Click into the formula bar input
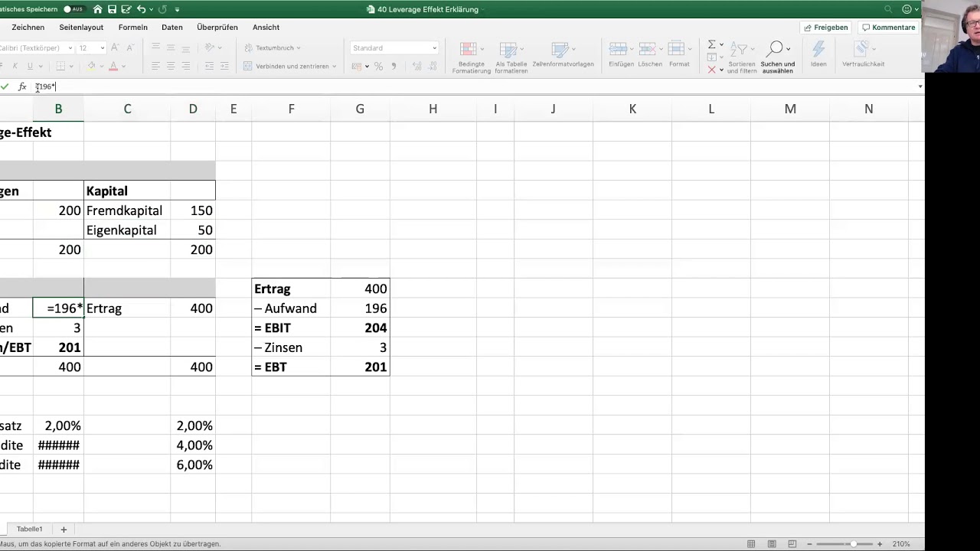The image size is (980, 551). [475, 86]
